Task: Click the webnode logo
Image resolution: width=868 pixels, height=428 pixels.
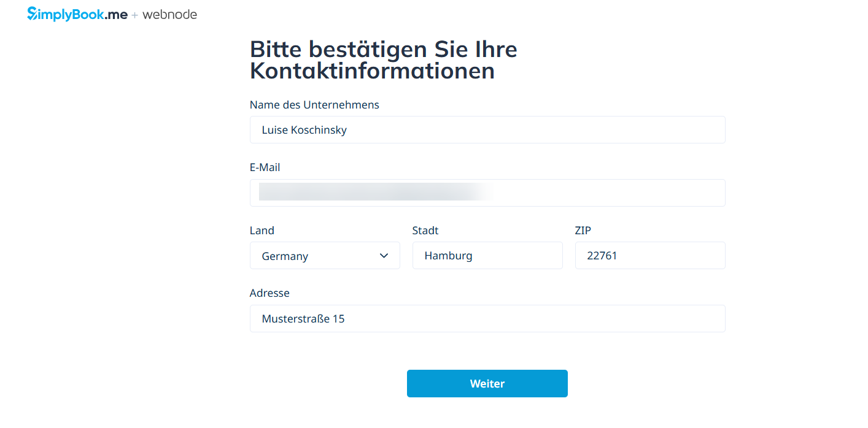Action: point(169,15)
